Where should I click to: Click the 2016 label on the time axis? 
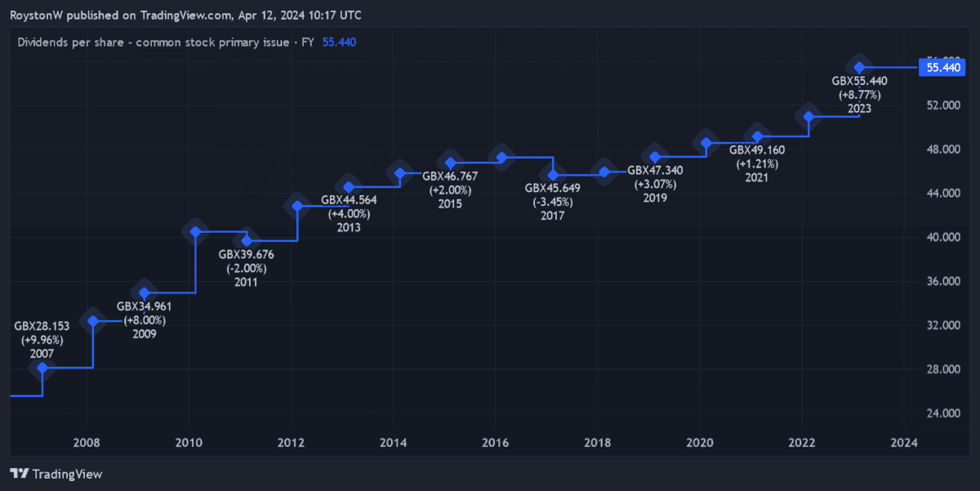496,443
